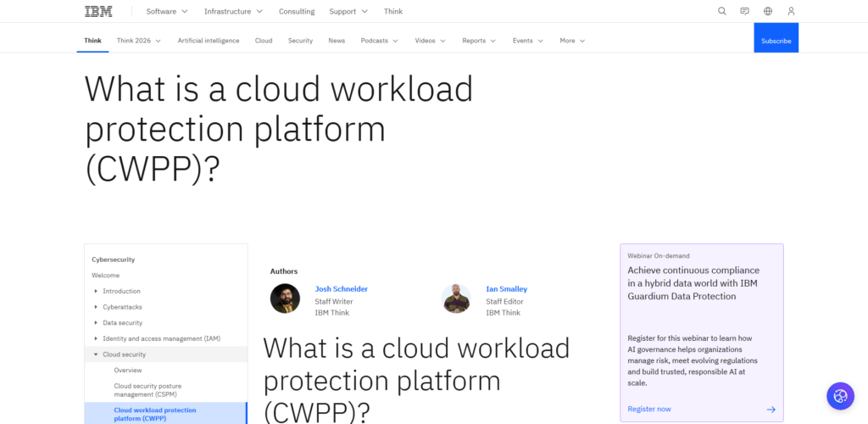The width and height of the screenshot is (868, 424).
Task: Expand the Support menu
Action: (x=348, y=11)
